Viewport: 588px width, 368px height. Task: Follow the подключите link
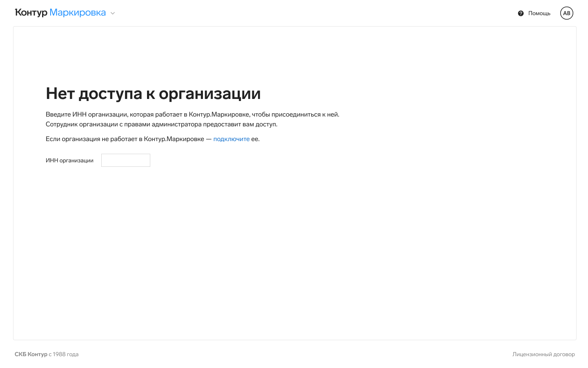[x=232, y=139]
